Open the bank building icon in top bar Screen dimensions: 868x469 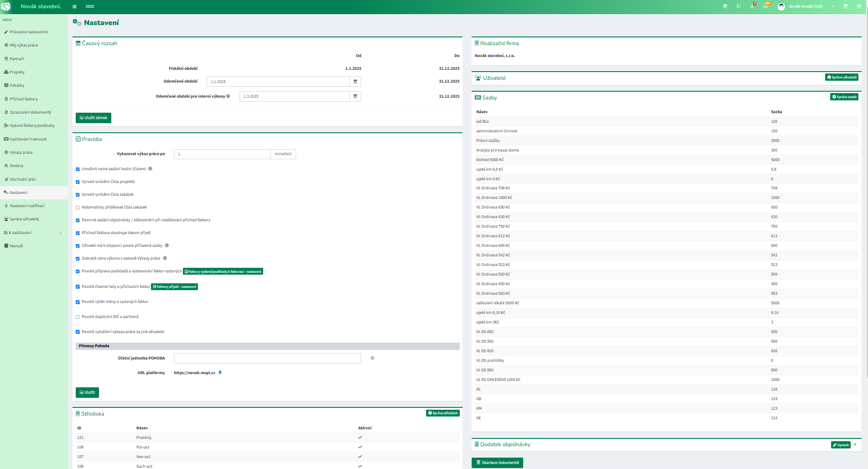[846, 6]
